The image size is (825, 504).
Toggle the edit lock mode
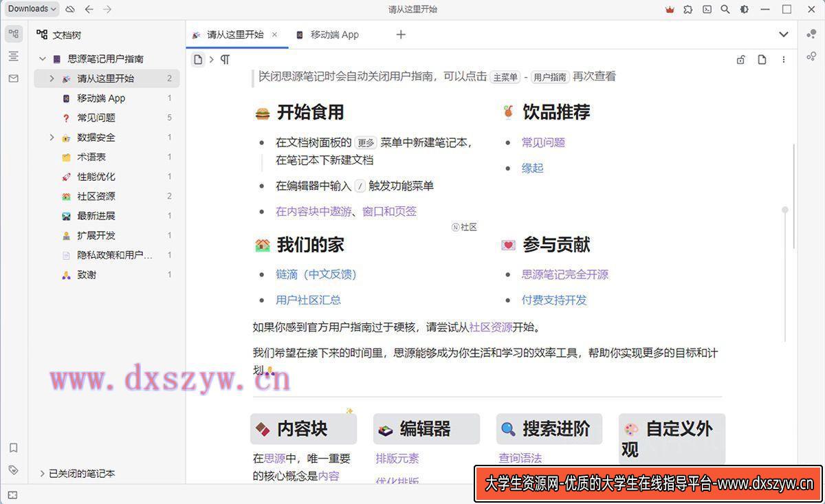click(740, 60)
